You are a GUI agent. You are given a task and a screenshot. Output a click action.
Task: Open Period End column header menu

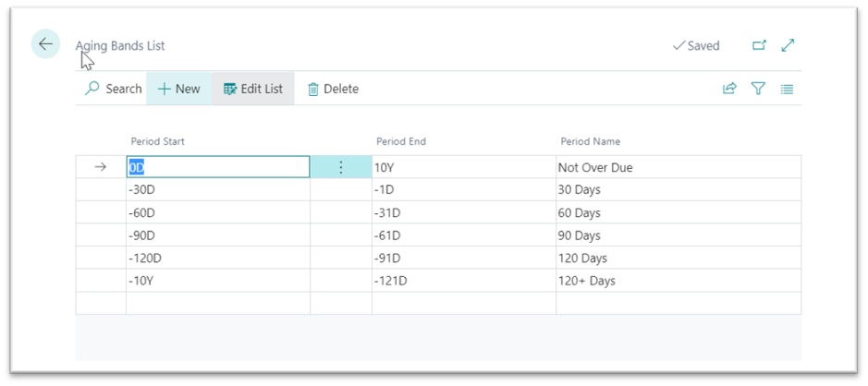pyautogui.click(x=401, y=141)
